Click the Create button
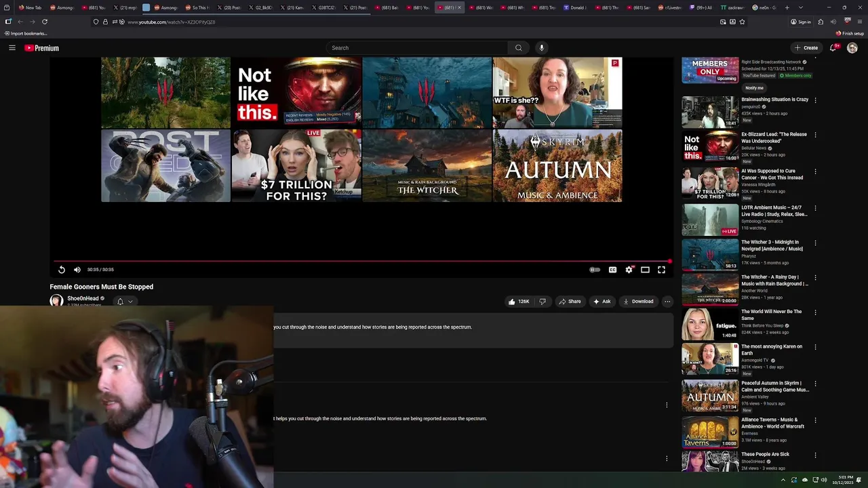 click(806, 47)
